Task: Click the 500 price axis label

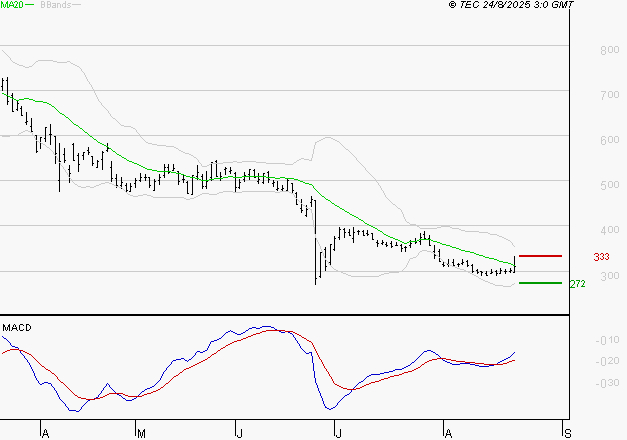Action: tap(608, 186)
